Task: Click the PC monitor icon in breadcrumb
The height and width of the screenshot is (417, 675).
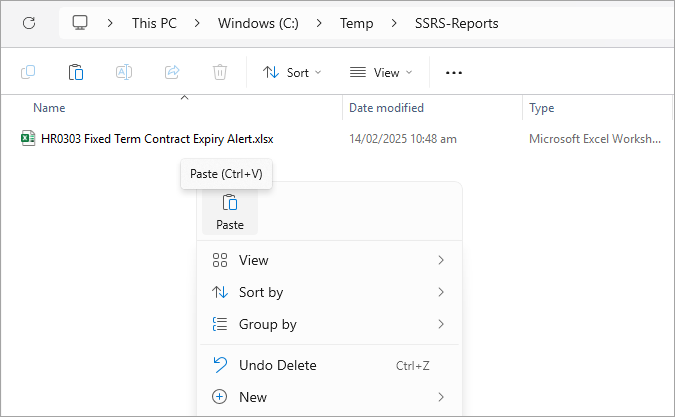Action: pos(80,23)
